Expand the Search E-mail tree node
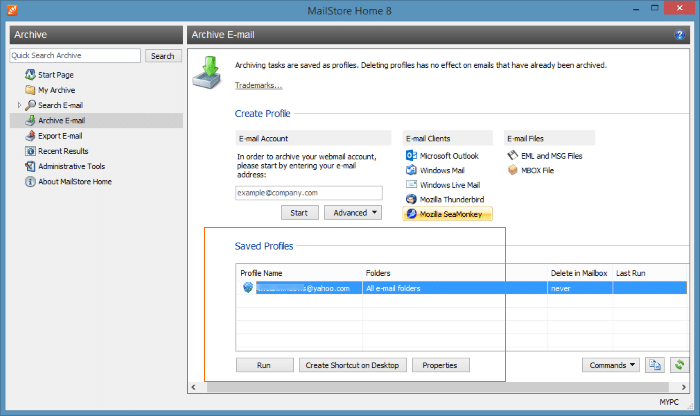 tap(19, 105)
